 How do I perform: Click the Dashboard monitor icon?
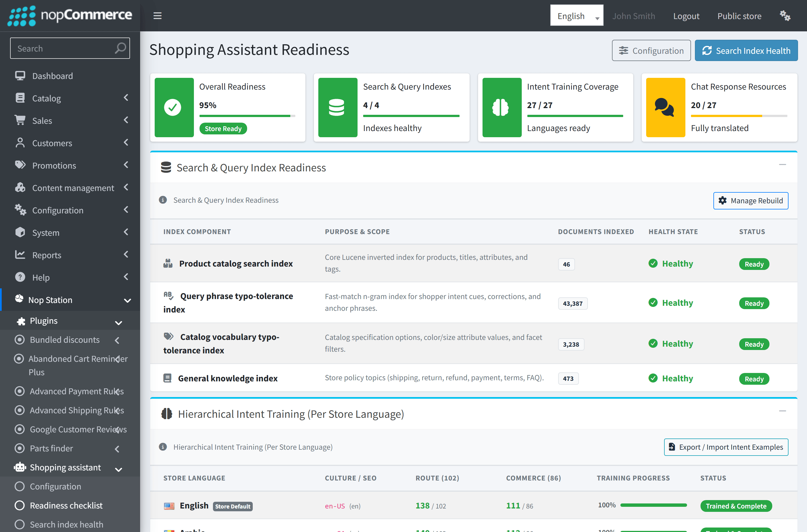[20, 76]
